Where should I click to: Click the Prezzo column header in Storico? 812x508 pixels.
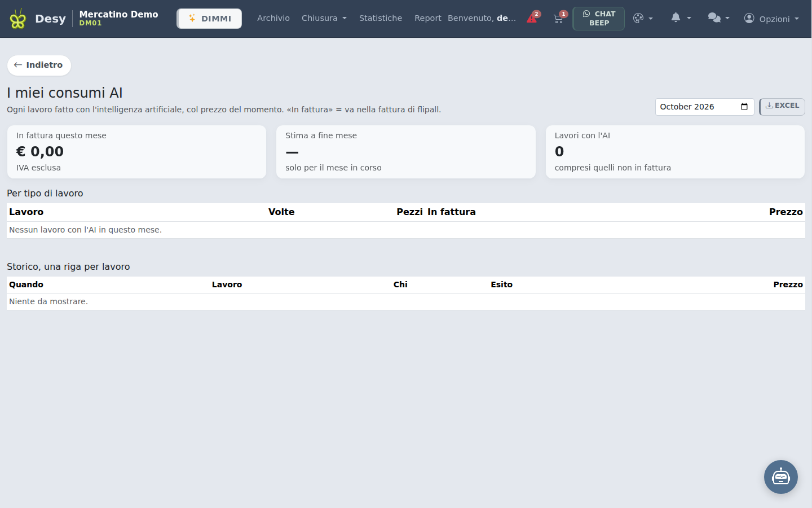(788, 284)
